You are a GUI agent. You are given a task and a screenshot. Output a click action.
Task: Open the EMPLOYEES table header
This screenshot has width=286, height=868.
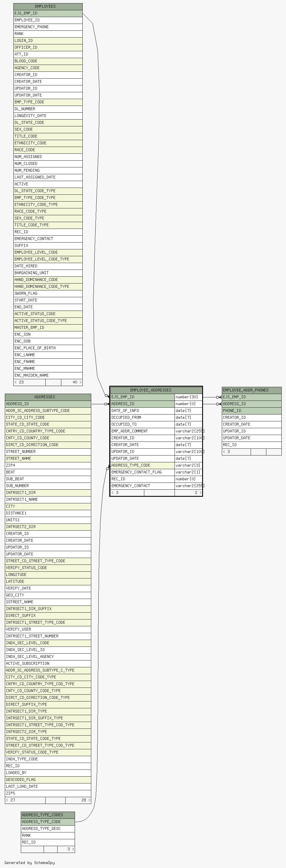[48, 6]
